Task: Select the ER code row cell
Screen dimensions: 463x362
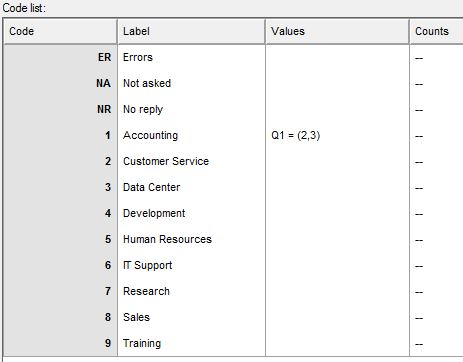Action: 60,57
